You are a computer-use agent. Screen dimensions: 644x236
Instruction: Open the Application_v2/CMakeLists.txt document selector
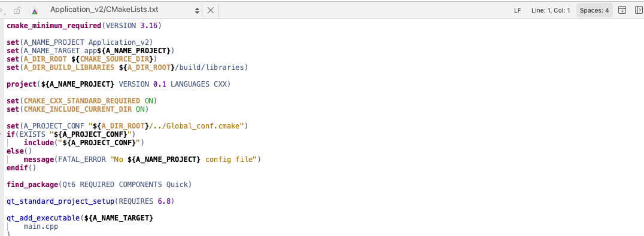tap(104, 10)
